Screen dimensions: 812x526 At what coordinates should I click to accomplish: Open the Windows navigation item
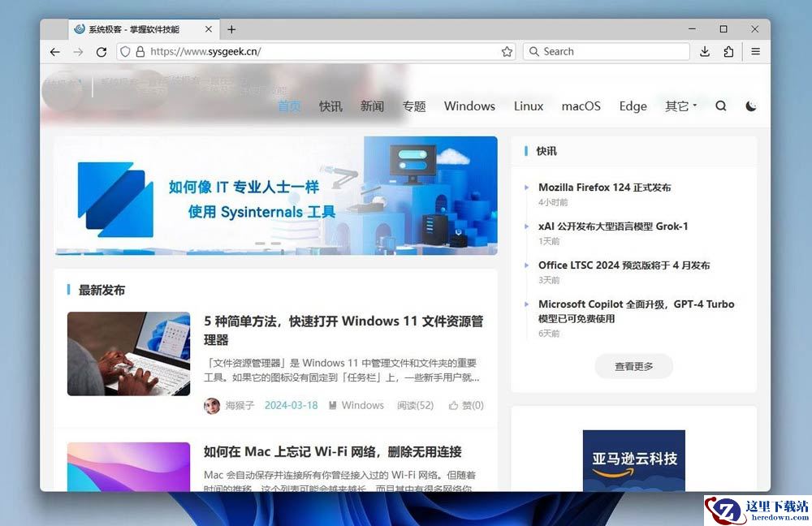[469, 106]
